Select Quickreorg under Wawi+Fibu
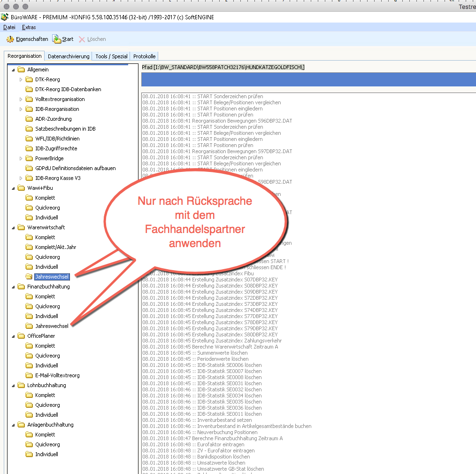 click(47, 208)
